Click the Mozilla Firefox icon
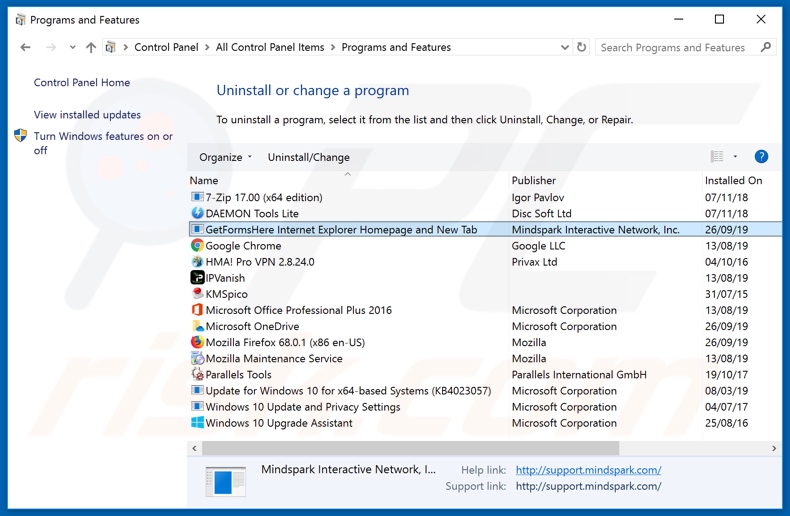This screenshot has width=790, height=516. (197, 342)
